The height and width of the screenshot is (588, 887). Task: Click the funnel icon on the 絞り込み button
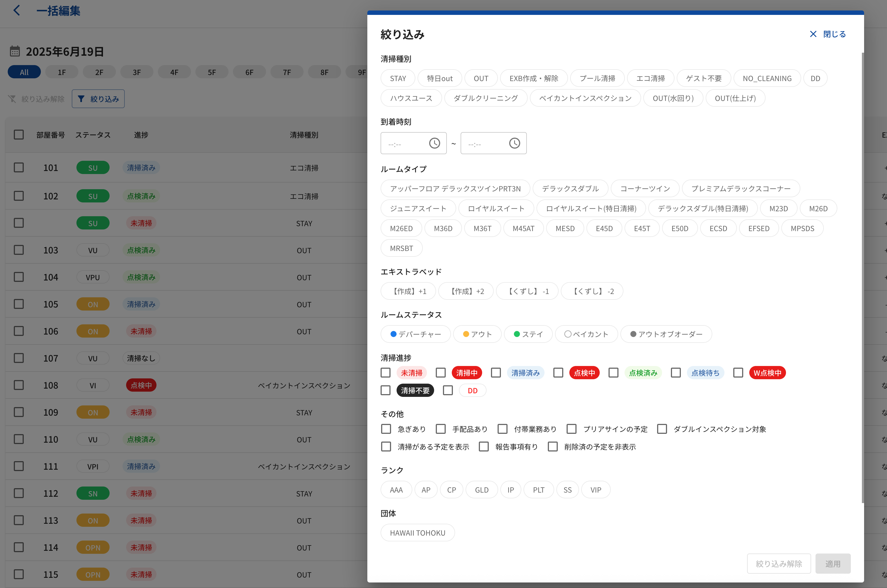click(81, 99)
